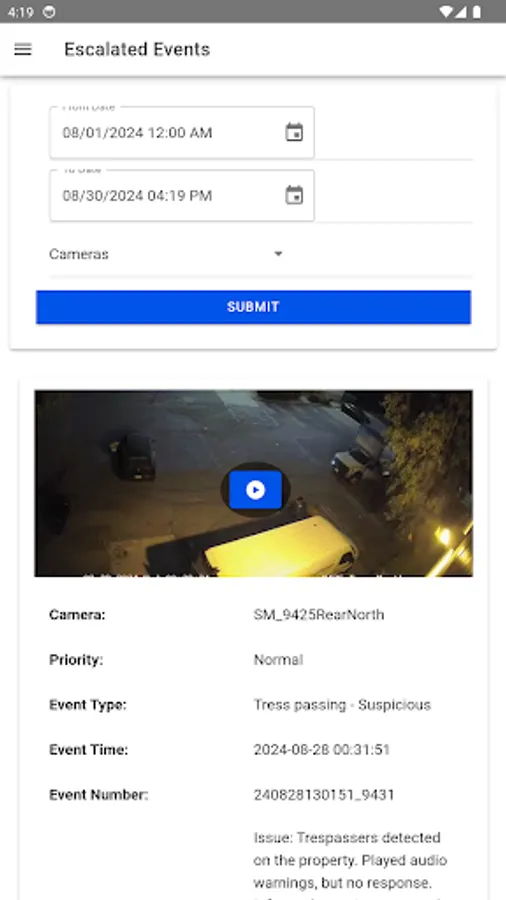Image resolution: width=506 pixels, height=900 pixels.
Task: Expand the Cameras dropdown
Action: (166, 254)
